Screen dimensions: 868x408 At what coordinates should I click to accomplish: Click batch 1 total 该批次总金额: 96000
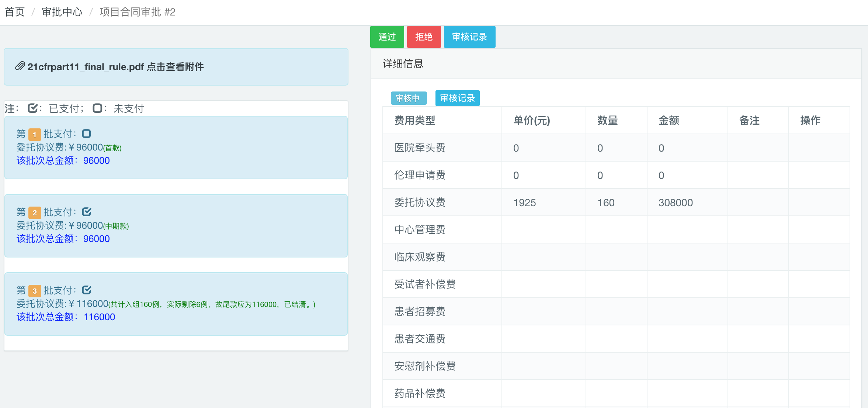[x=63, y=160]
